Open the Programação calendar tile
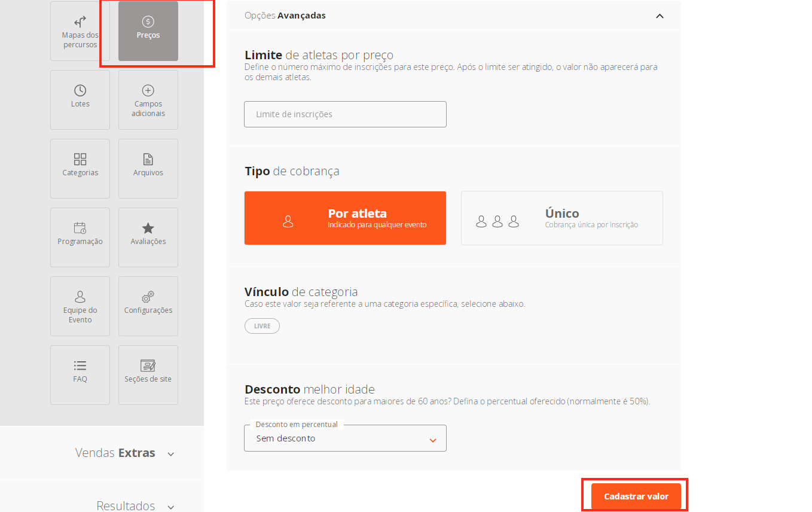Screen dimensions: 812x512 coord(80,237)
